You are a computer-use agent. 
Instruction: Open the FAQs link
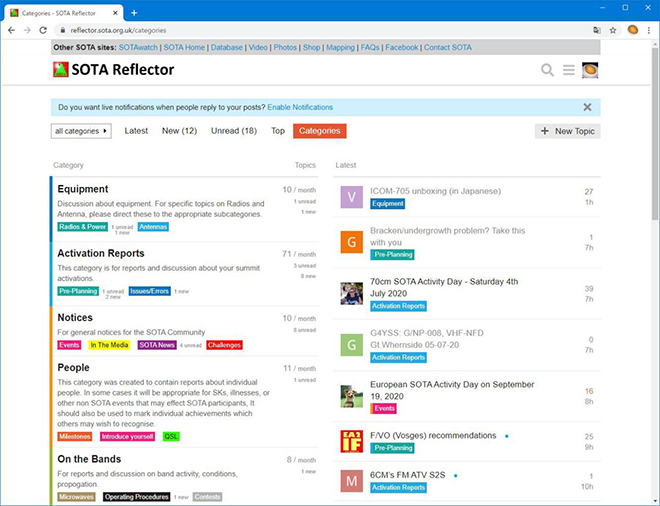tap(370, 48)
